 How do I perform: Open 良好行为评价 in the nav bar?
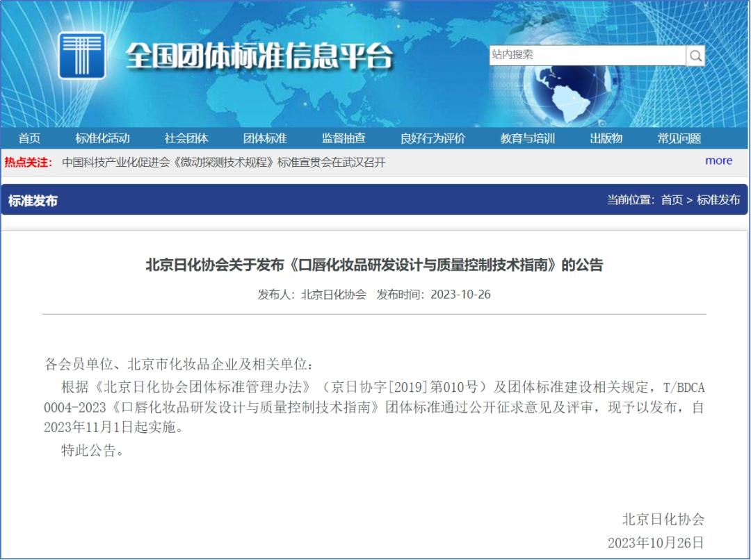click(x=433, y=138)
